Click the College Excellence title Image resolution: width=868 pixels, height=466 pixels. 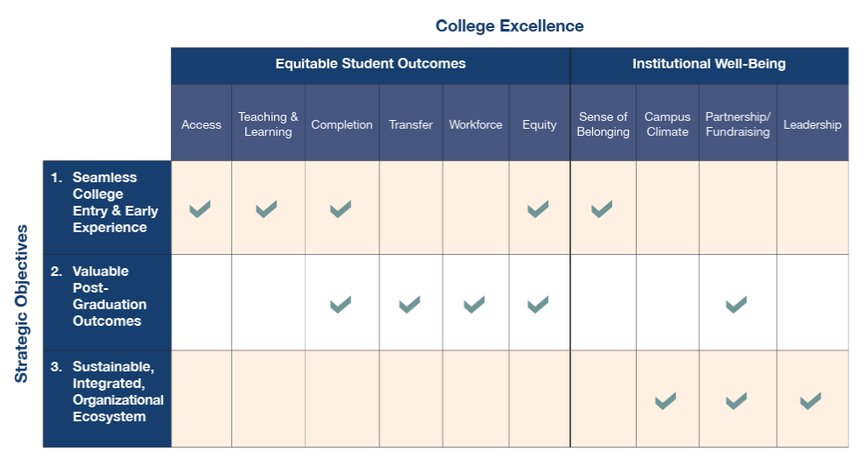[509, 26]
